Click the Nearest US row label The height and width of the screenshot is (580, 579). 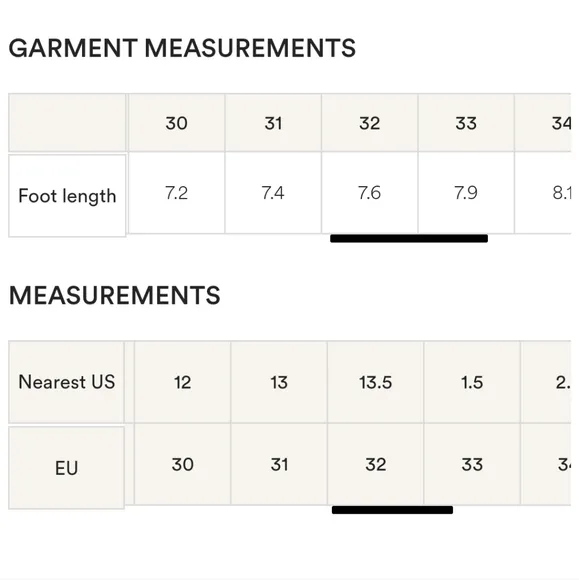pyautogui.click(x=67, y=382)
